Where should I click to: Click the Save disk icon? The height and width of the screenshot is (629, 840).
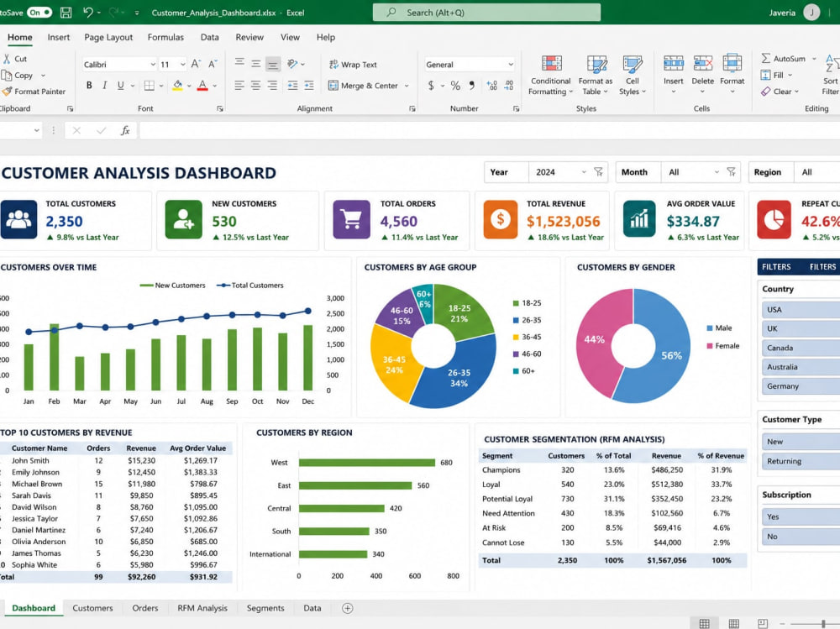(66, 13)
